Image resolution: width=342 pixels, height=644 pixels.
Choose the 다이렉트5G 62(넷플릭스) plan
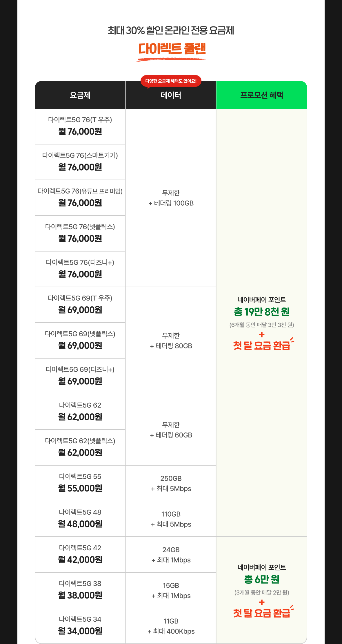tap(80, 447)
